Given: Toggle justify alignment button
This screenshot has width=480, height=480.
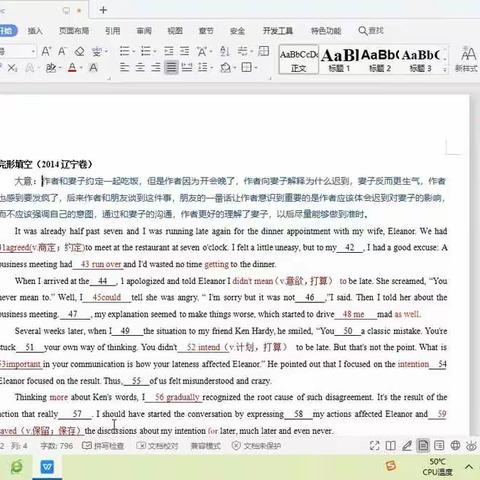Looking at the screenshot, I should click(171, 68).
